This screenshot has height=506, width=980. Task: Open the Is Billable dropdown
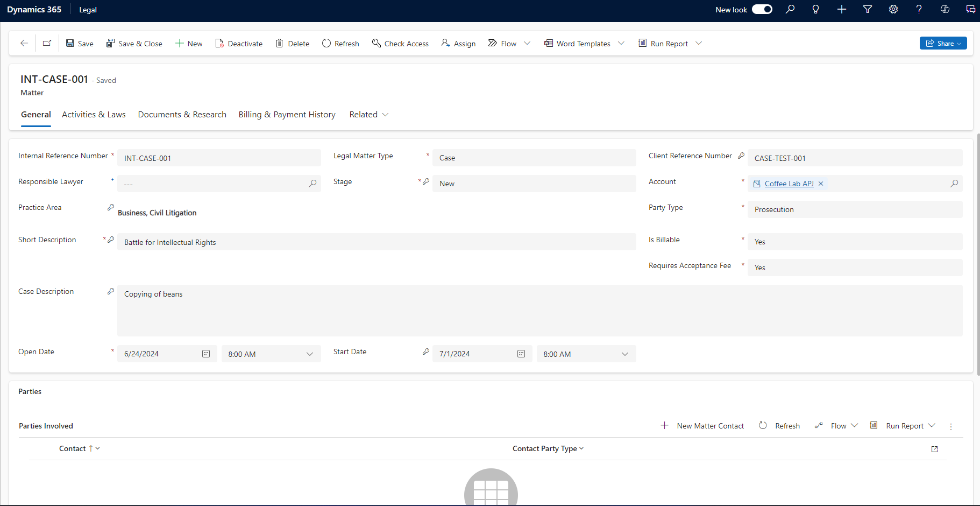coord(855,242)
